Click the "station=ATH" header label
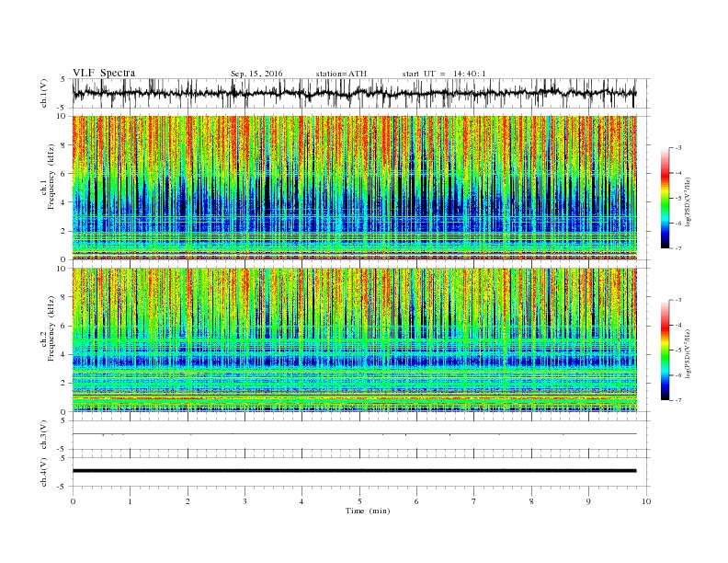Screen dimensions: 728x563 (341, 74)
